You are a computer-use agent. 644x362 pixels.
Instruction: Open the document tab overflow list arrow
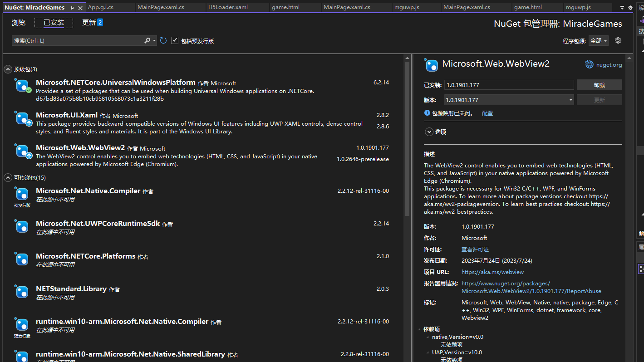coord(622,8)
